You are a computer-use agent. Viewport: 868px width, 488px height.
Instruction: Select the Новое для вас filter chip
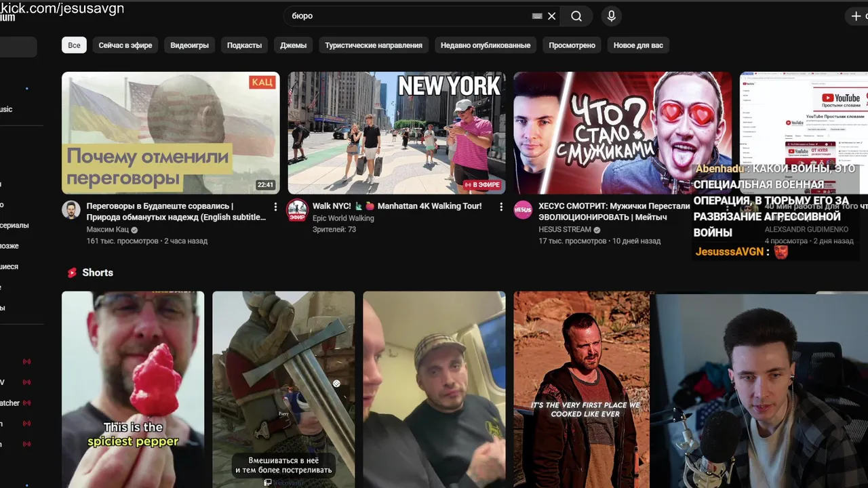click(x=638, y=45)
